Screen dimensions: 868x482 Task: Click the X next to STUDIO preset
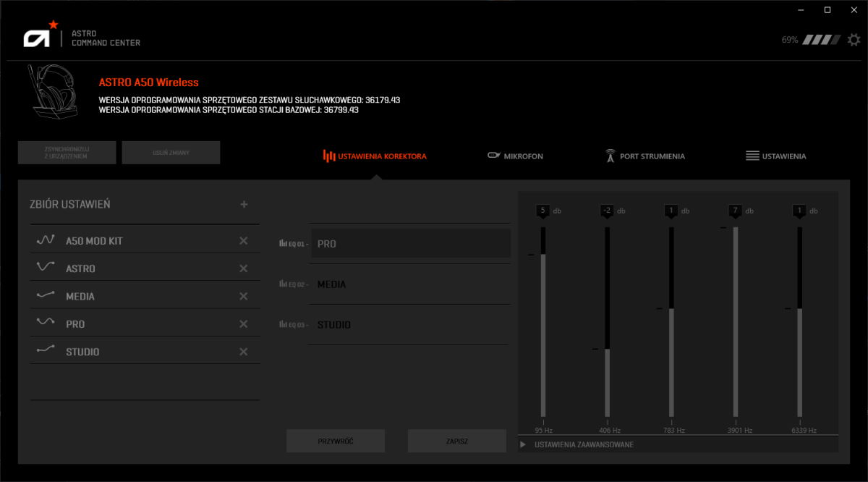[x=244, y=352]
